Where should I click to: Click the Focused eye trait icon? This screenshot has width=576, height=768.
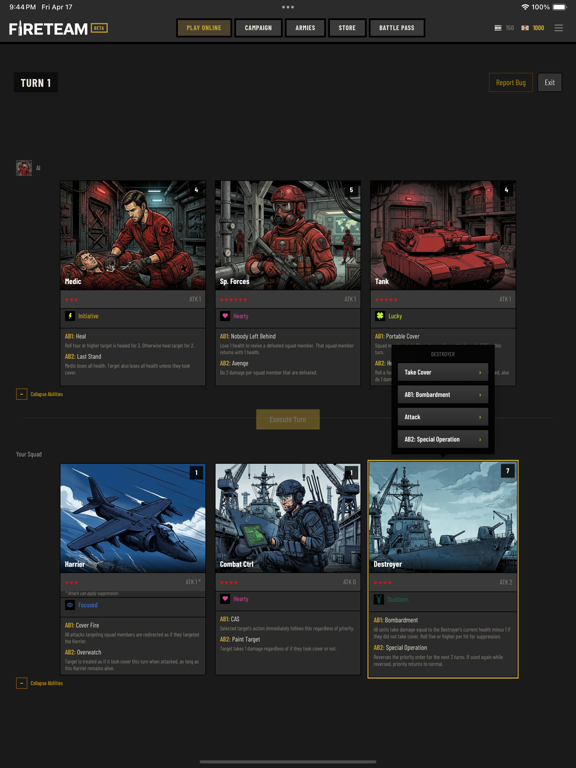pos(70,605)
